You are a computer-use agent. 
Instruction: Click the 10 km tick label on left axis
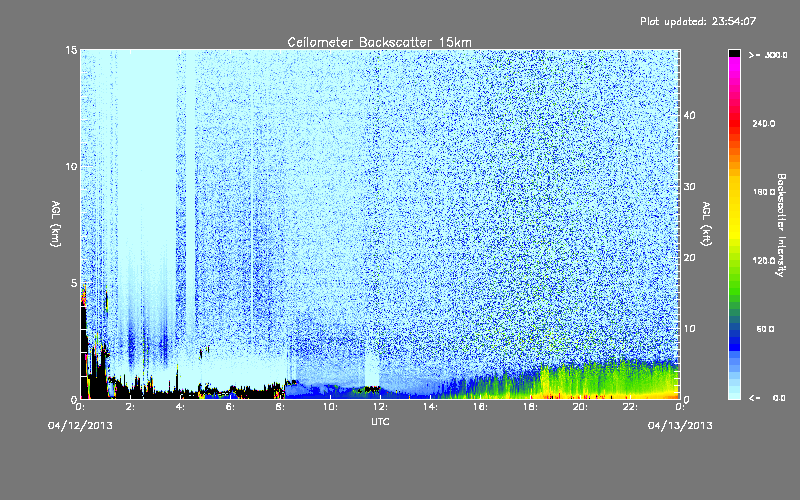click(71, 166)
